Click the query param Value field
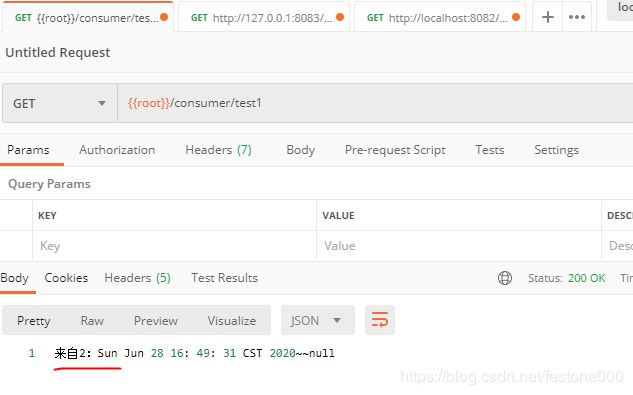 pyautogui.click(x=459, y=246)
